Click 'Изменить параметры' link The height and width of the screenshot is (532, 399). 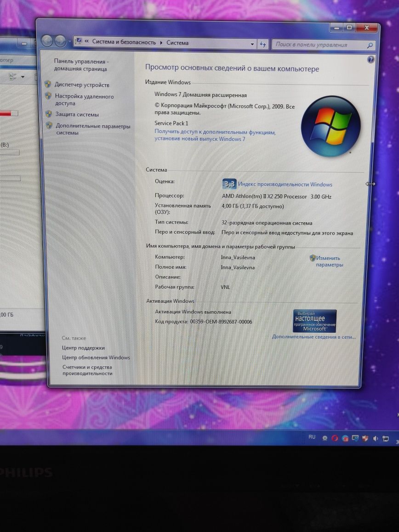point(329,261)
